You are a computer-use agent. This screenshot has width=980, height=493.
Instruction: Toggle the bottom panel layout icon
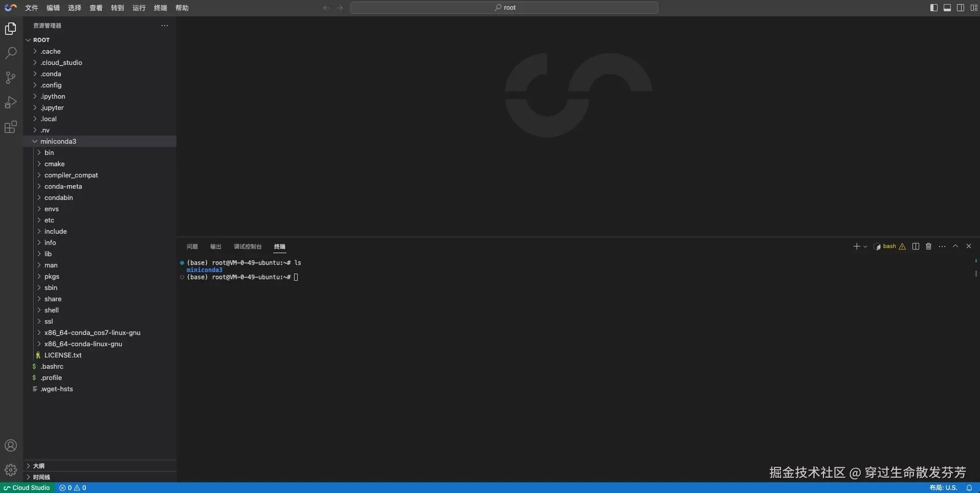coord(947,8)
